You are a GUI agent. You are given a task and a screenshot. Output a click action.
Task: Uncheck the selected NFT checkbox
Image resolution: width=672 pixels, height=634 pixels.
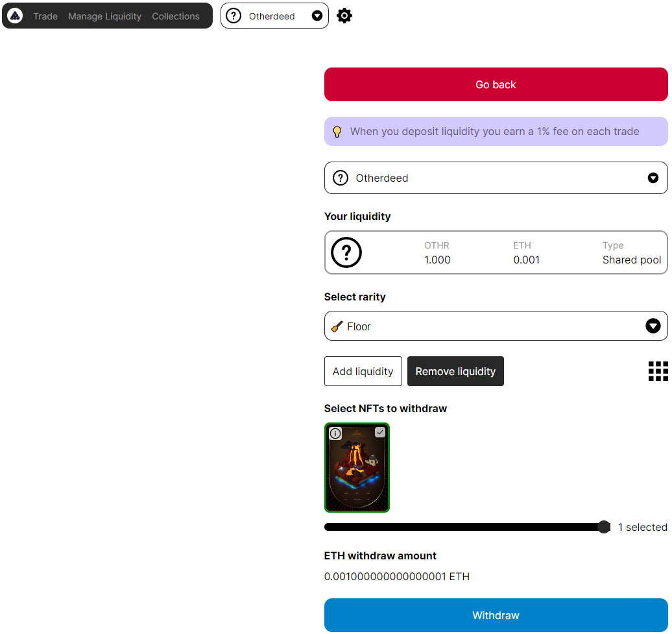(380, 432)
